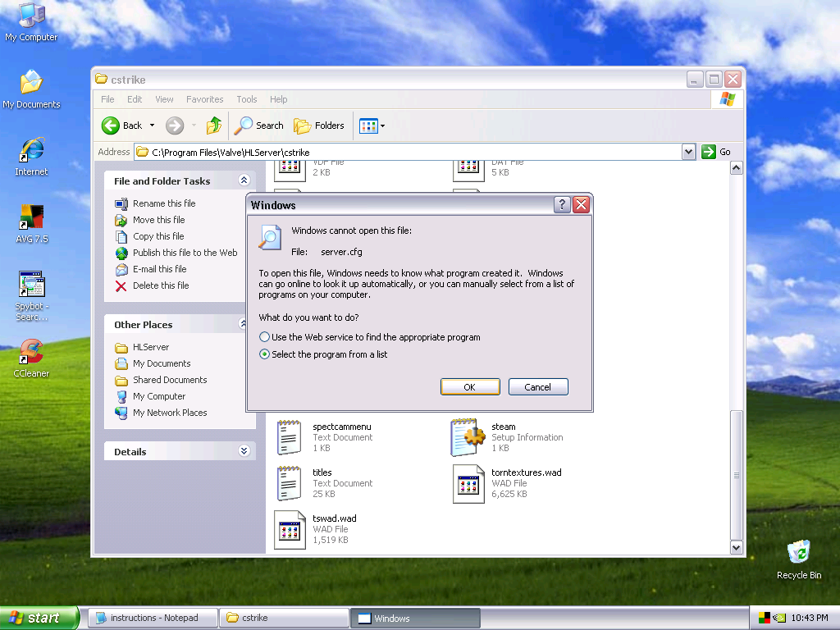
Task: Collapse the File and Folder Tasks panel
Action: coord(244,180)
